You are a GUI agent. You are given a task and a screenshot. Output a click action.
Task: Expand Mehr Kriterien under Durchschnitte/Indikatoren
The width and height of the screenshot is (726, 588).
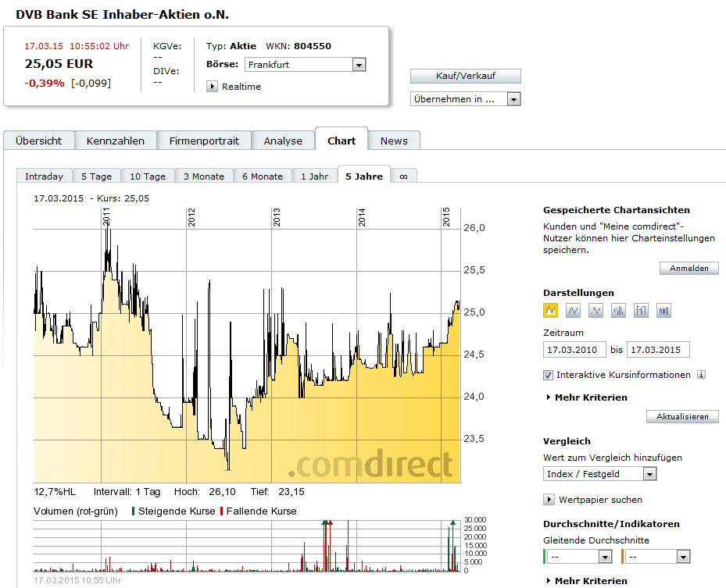click(x=587, y=581)
